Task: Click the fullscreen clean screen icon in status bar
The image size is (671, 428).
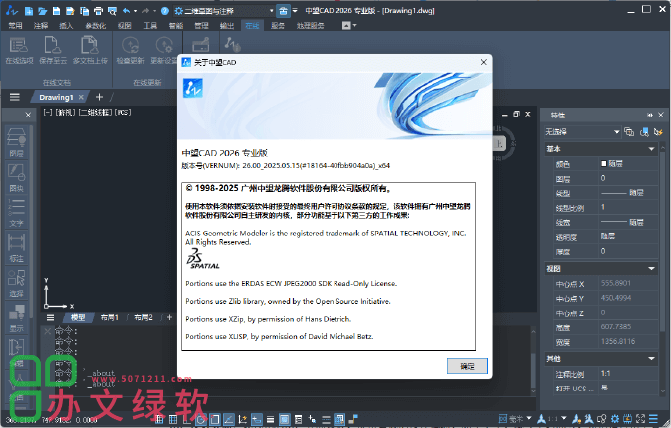Action: coord(641,419)
